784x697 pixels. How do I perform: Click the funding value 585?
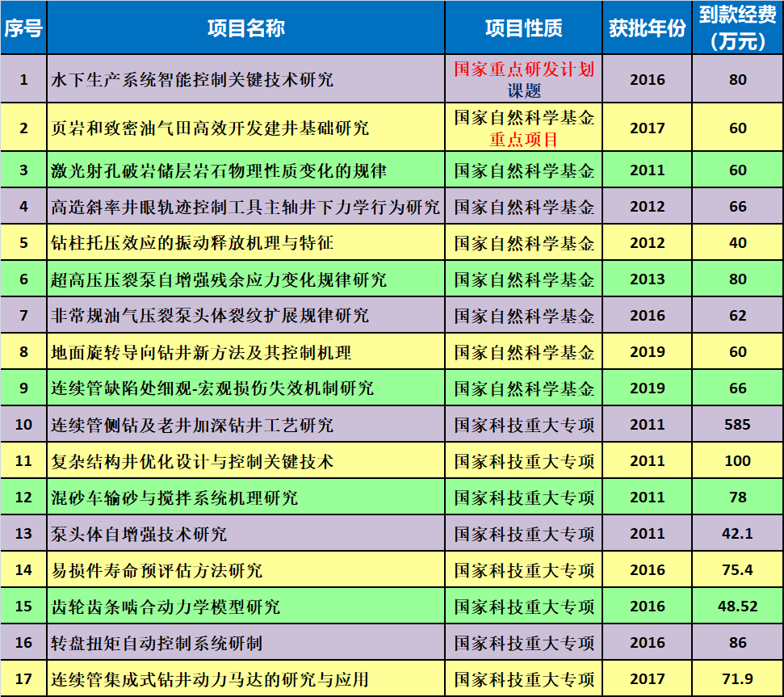tap(737, 425)
